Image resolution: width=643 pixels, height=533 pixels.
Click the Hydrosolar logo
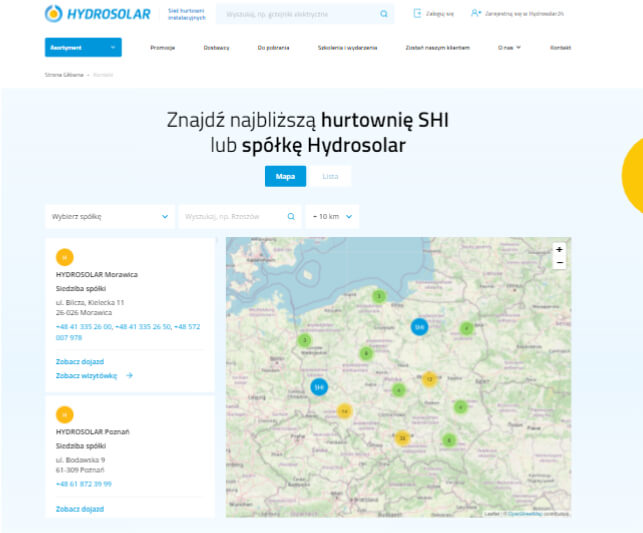(x=98, y=14)
